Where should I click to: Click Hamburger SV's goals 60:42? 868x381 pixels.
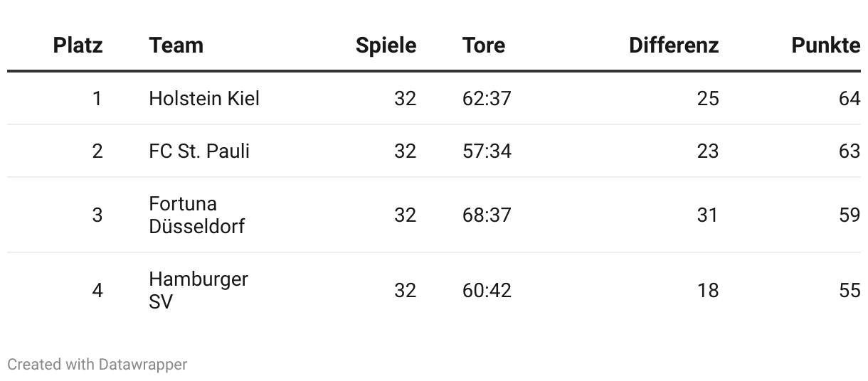pyautogui.click(x=487, y=290)
